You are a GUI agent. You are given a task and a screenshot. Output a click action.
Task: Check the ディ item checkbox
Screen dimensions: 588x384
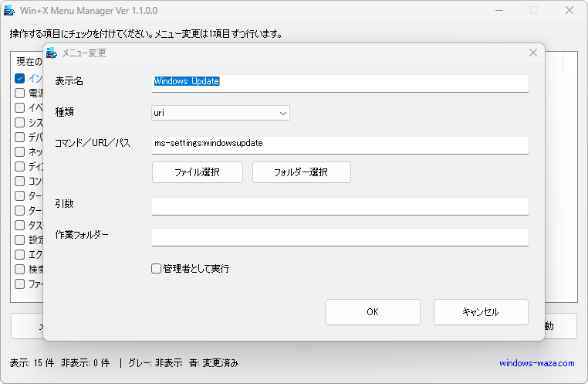(19, 166)
